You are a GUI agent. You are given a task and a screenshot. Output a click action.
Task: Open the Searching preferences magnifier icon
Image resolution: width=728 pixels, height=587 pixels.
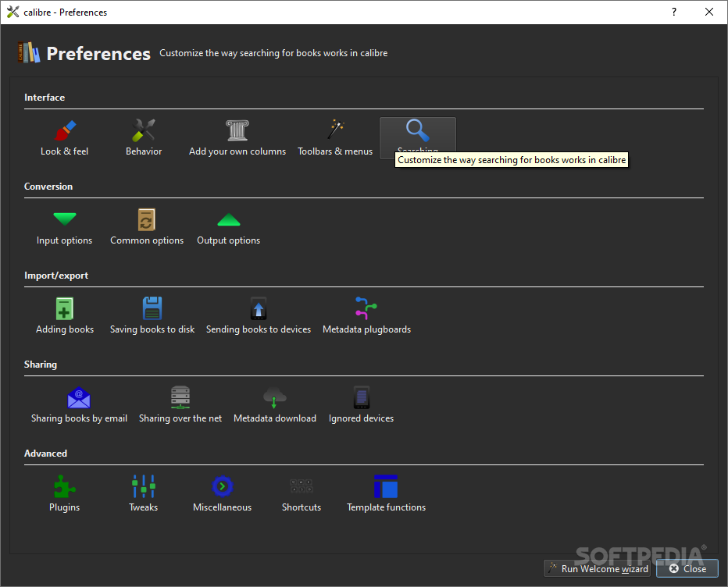coord(418,131)
